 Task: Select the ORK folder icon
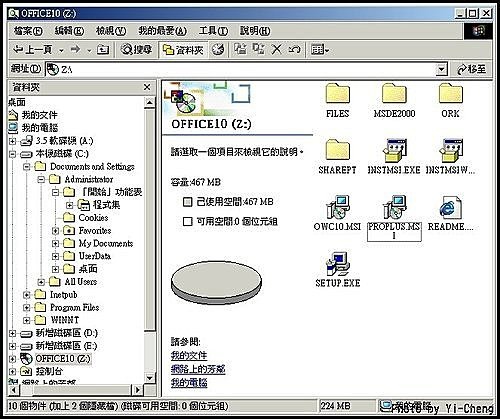pos(450,94)
